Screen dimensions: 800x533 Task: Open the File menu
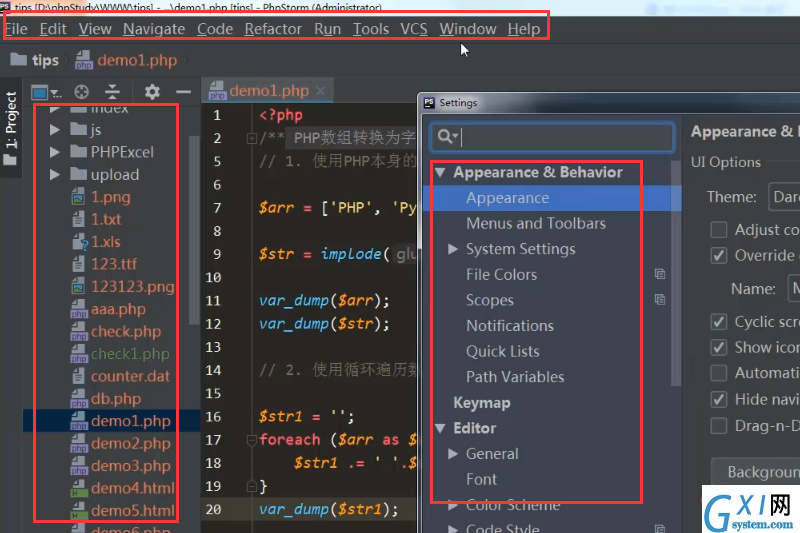tap(16, 29)
